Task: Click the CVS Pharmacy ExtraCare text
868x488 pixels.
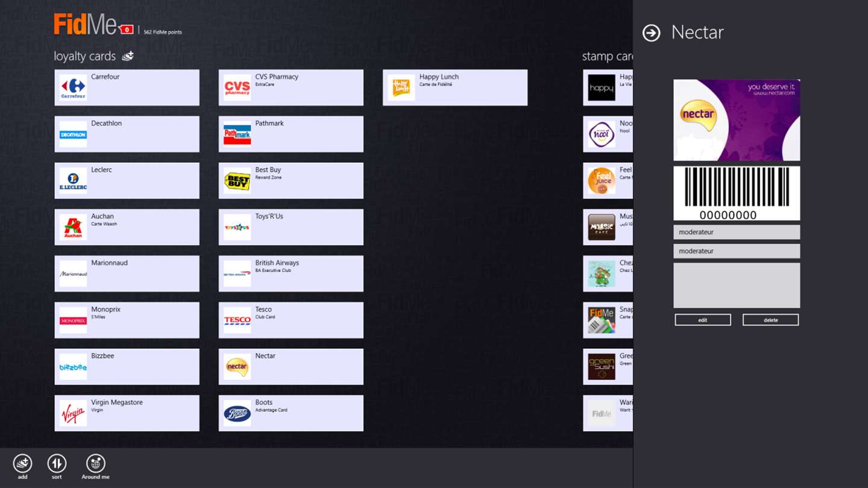Action: point(277,80)
